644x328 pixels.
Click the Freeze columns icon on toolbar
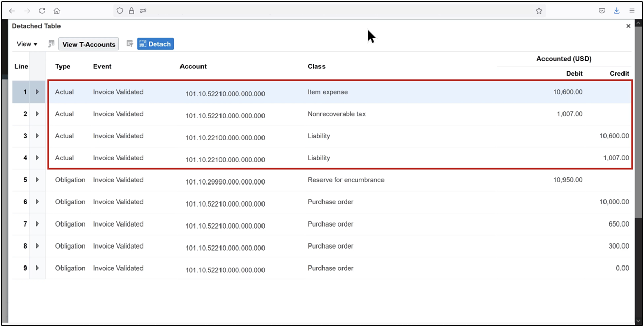[x=51, y=44]
